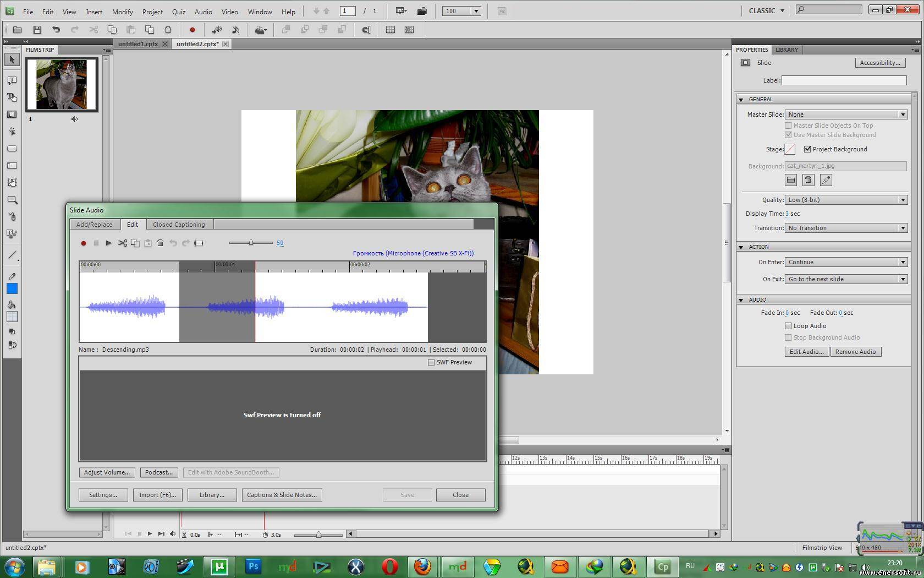This screenshot has height=578, width=924.
Task: Open the CLASSIC workspace dropdown
Action: [x=767, y=10]
